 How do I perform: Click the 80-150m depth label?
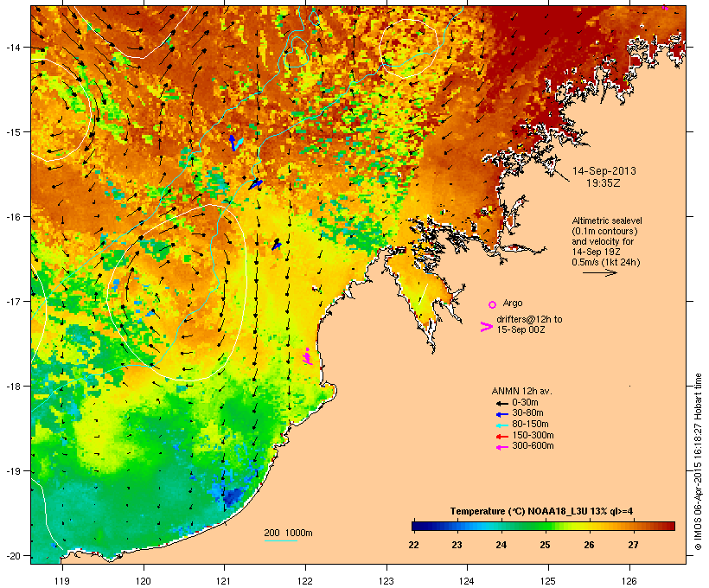(x=530, y=425)
